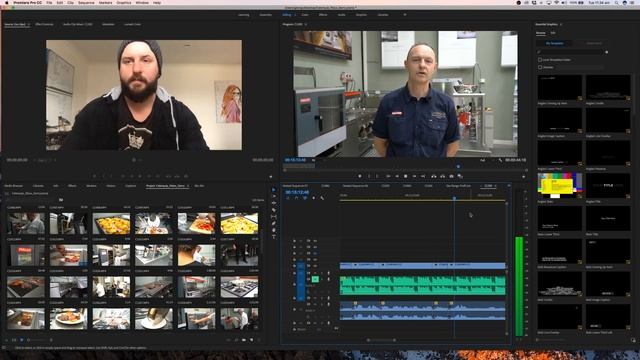Click the Lift button in Program monitor
This screenshot has width=640, height=360.
click(x=434, y=176)
